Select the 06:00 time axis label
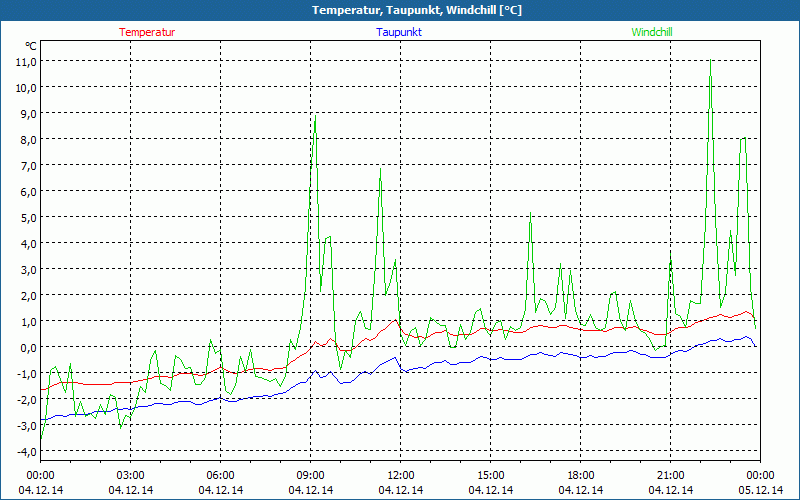Screen dimensions: 800x500 [221, 475]
